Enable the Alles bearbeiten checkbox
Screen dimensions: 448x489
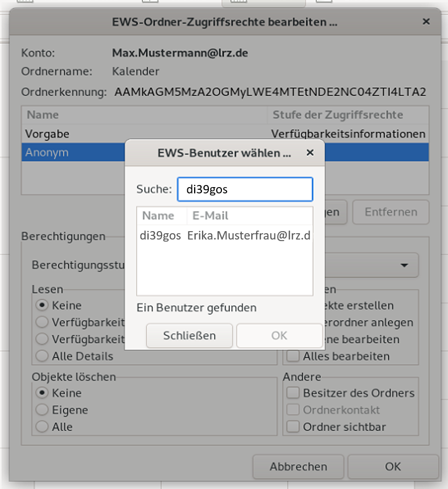293,356
